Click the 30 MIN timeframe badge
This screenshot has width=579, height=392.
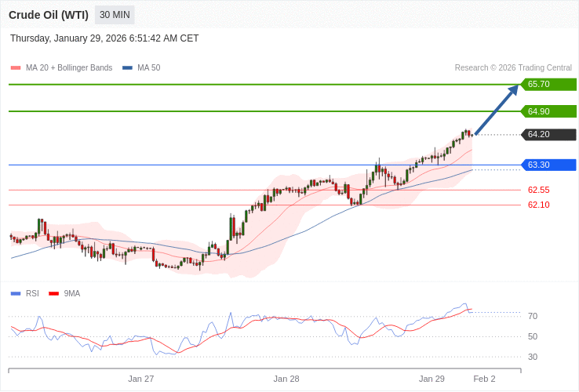click(x=115, y=15)
